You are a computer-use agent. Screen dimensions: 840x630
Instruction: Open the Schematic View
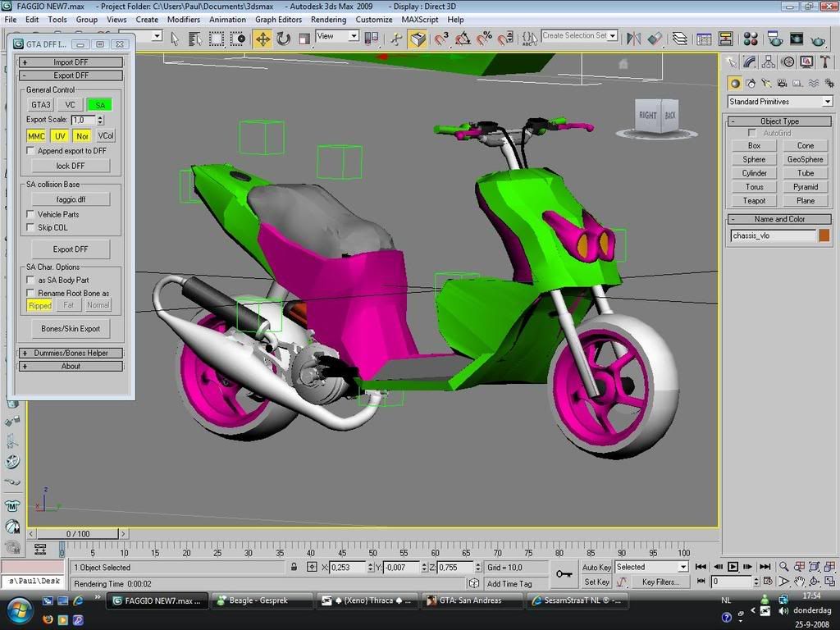pyautogui.click(x=726, y=39)
